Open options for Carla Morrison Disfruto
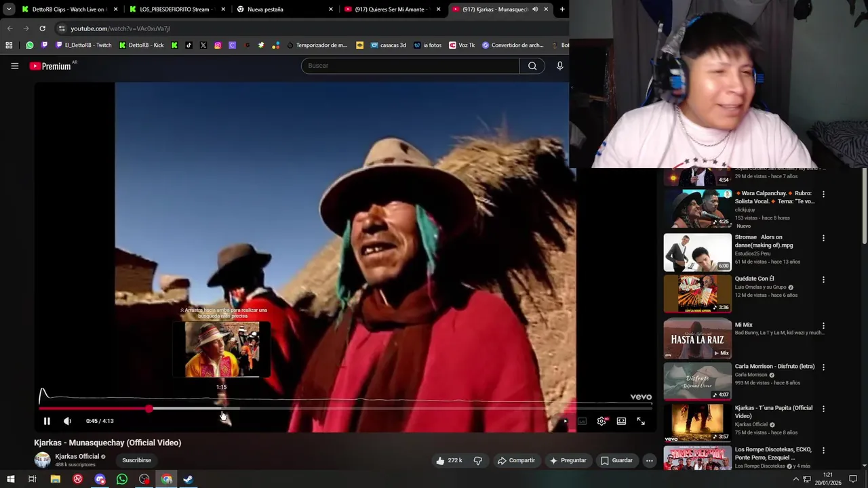 823,367
